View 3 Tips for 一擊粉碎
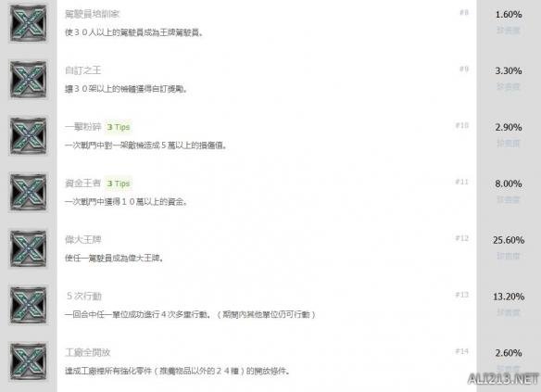 [119, 127]
